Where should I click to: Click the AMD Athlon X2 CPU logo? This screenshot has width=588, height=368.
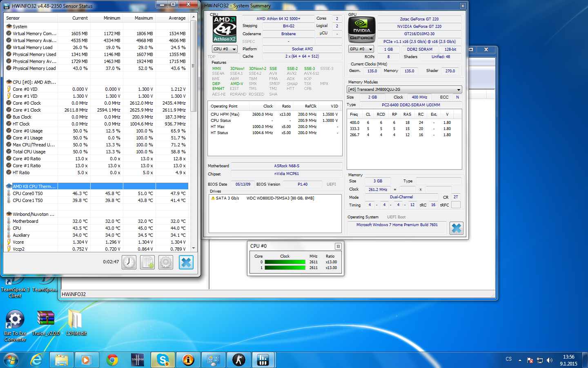(225, 29)
